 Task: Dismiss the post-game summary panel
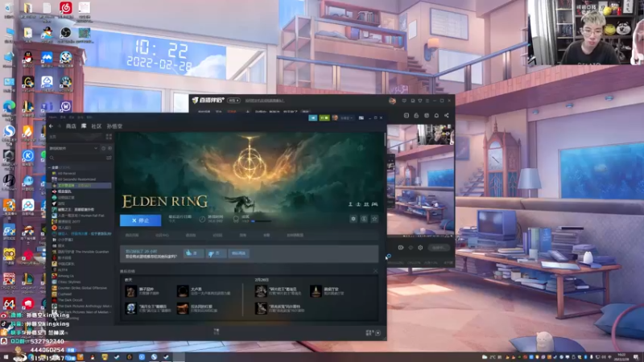(375, 271)
